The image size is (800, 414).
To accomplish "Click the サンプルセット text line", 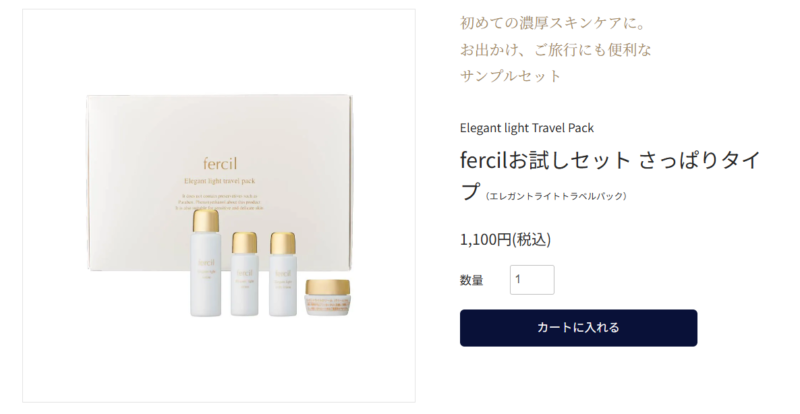I will pyautogui.click(x=510, y=76).
